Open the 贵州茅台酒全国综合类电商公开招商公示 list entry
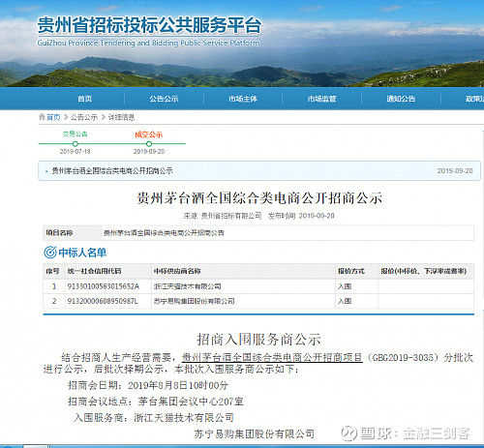The image size is (484, 448). pyautogui.click(x=112, y=171)
